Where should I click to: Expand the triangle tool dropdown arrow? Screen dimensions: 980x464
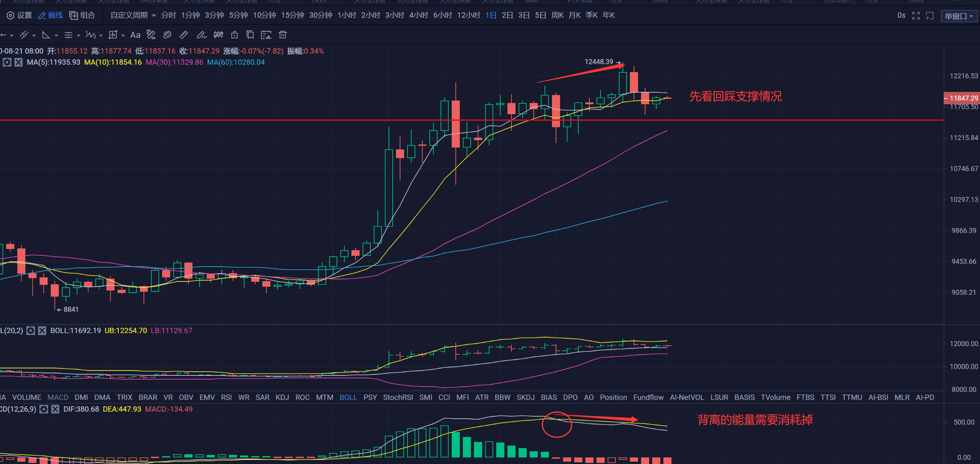(x=56, y=36)
